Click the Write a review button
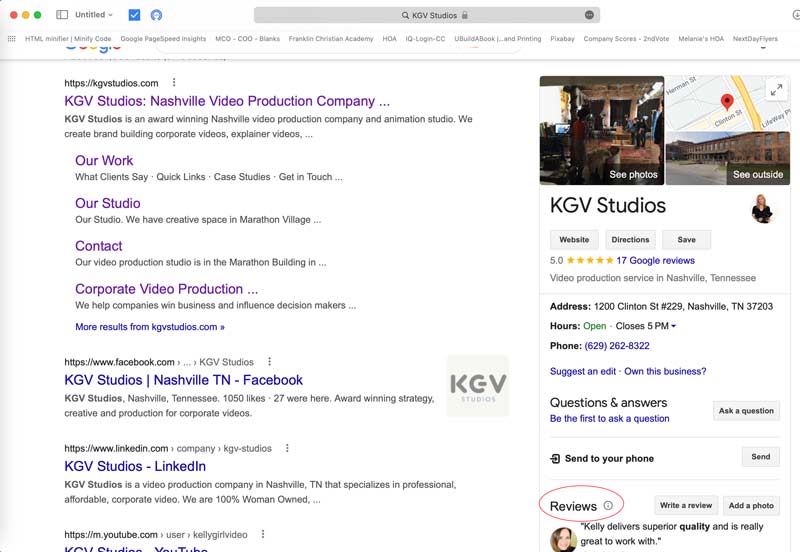The width and height of the screenshot is (800, 552). 685,506
